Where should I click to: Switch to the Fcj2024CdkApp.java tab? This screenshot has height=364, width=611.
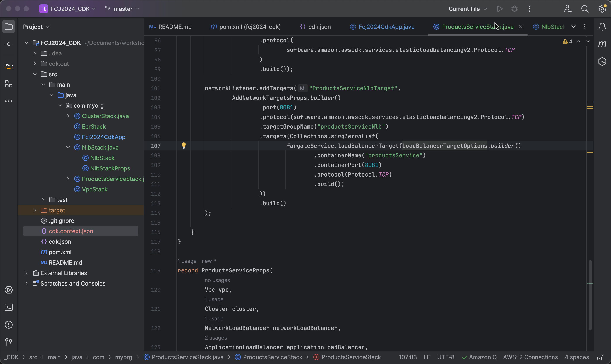382,27
